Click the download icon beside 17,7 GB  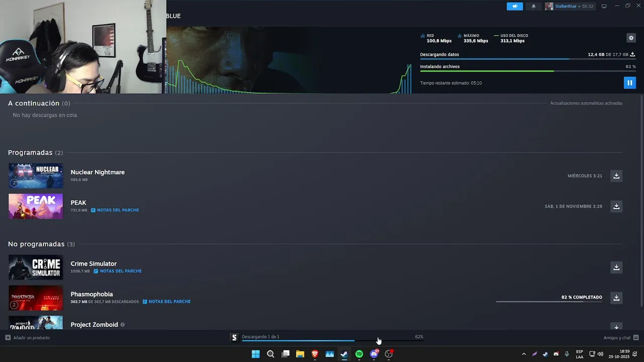click(x=632, y=54)
